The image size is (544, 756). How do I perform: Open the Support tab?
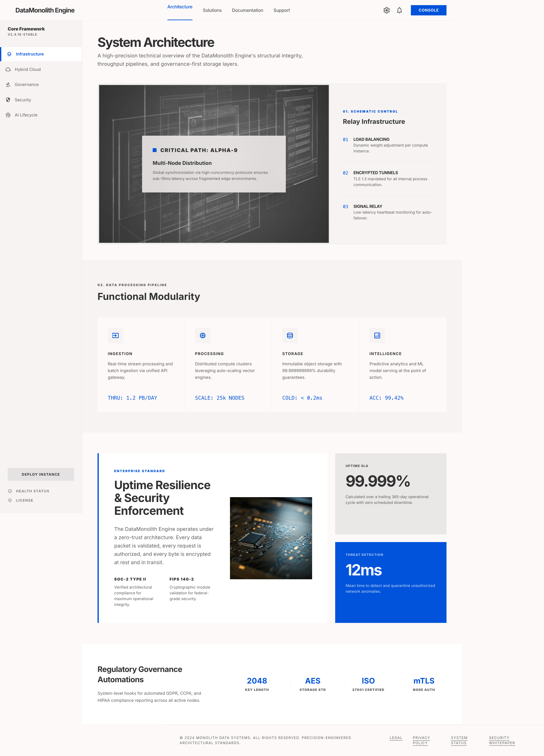[x=281, y=10]
